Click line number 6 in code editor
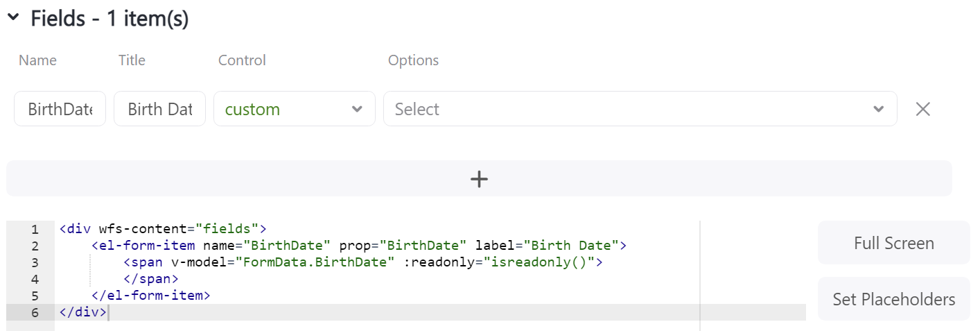This screenshot has width=980, height=331. point(35,312)
